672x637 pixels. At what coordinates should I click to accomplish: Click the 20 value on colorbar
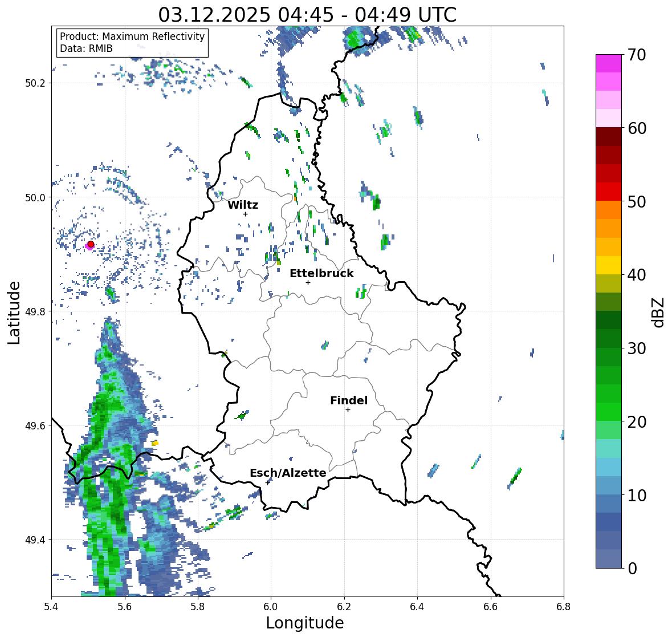point(637,422)
